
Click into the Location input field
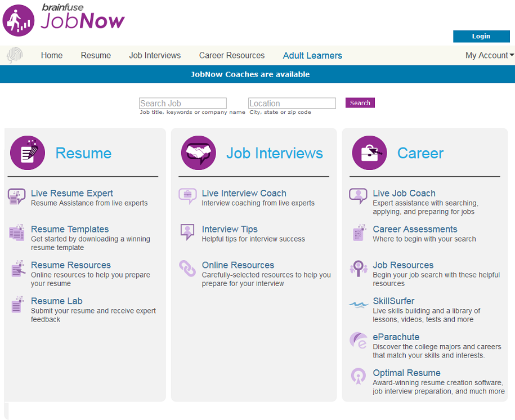[x=292, y=103]
